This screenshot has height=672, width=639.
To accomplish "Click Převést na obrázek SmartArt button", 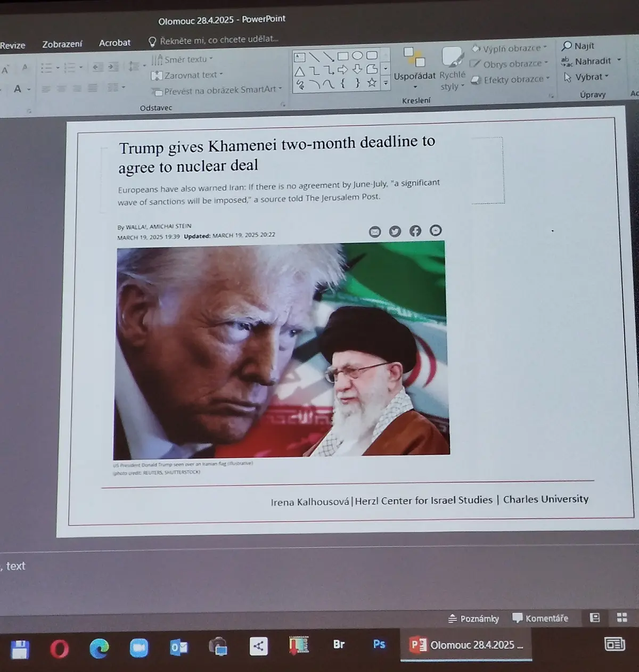I will click(x=217, y=91).
